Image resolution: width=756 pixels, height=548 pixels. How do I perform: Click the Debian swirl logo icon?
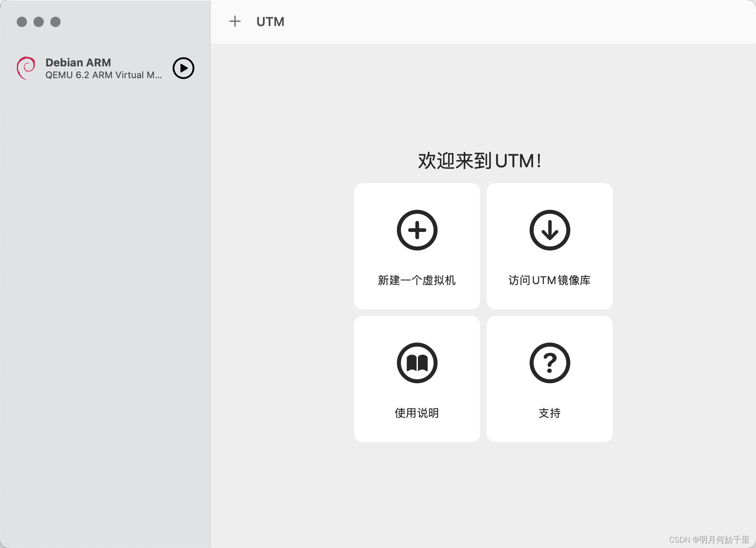[x=26, y=68]
